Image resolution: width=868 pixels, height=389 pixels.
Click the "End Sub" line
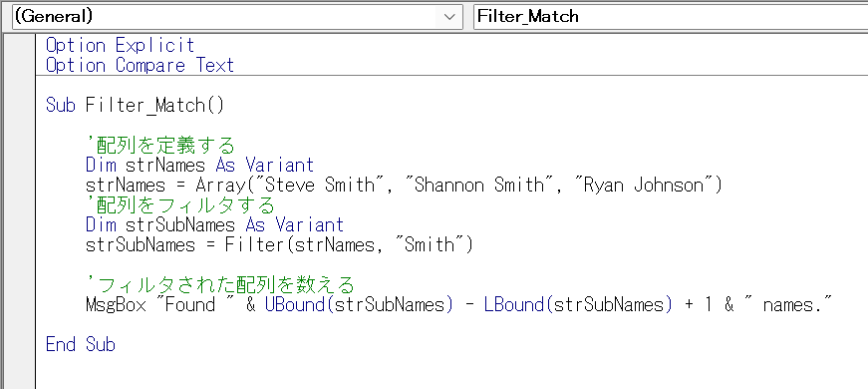(x=81, y=345)
